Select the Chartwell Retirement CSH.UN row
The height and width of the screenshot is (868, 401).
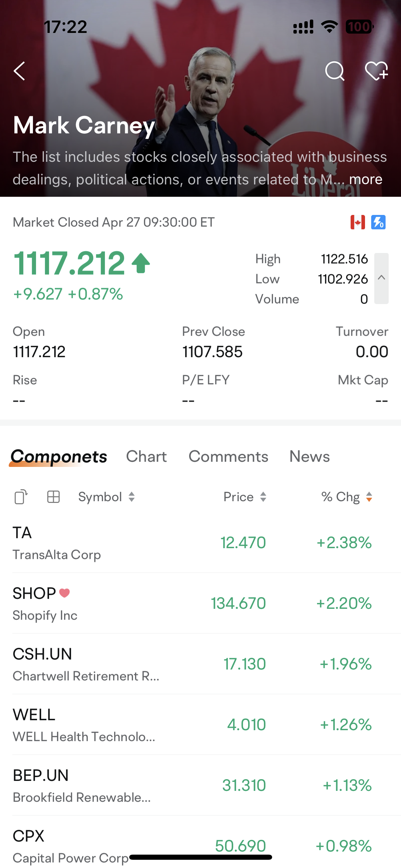200,664
